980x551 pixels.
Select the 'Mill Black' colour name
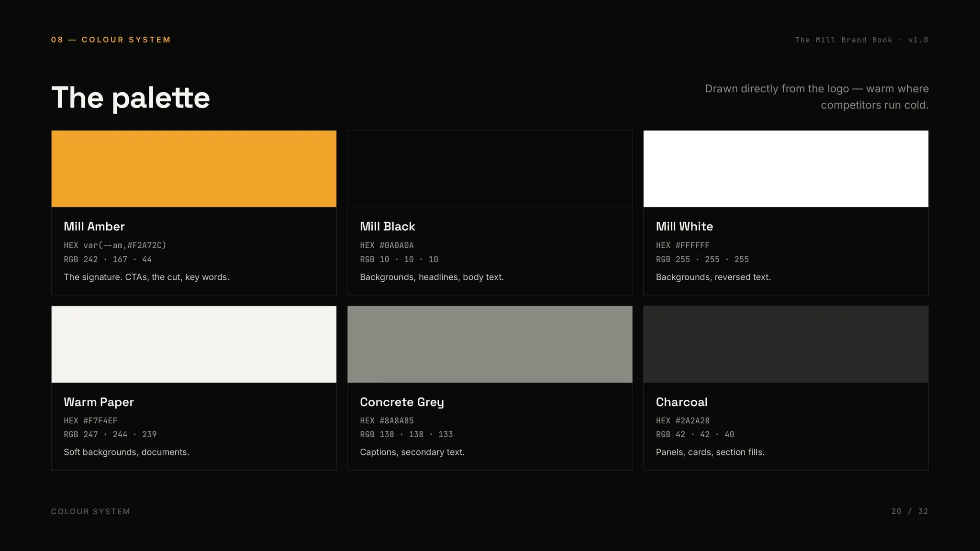click(x=388, y=226)
